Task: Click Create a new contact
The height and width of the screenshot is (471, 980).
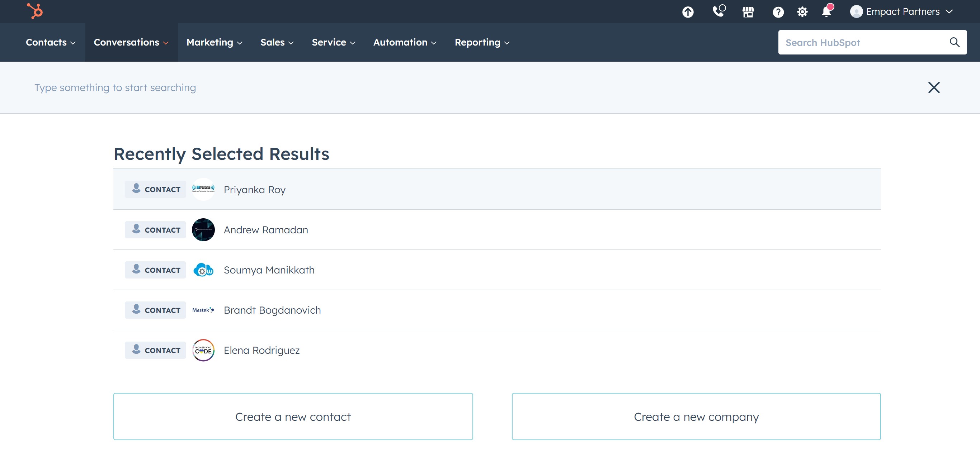Action: click(x=293, y=416)
